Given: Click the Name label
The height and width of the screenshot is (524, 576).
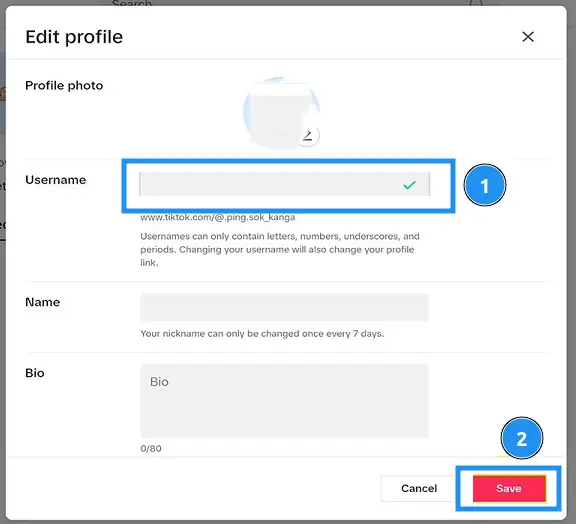Looking at the screenshot, I should coord(43,302).
